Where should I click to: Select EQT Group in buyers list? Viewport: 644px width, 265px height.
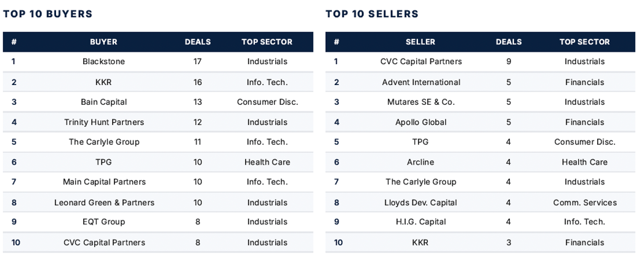(x=103, y=222)
